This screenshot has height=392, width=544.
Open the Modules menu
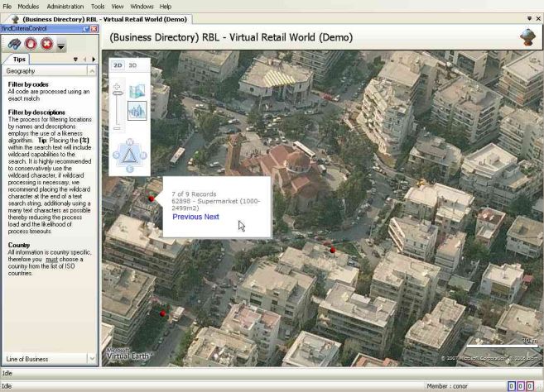28,7
